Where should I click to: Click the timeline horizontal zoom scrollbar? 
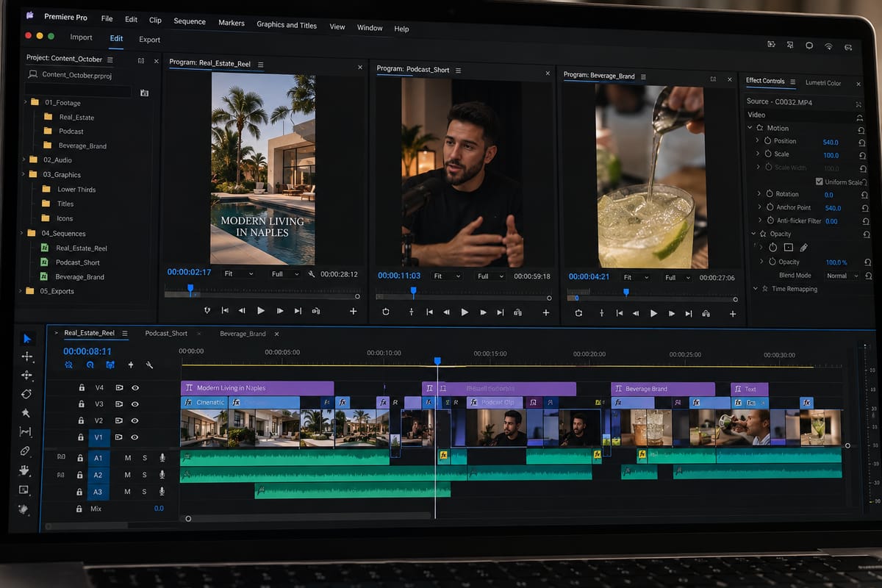(x=309, y=518)
